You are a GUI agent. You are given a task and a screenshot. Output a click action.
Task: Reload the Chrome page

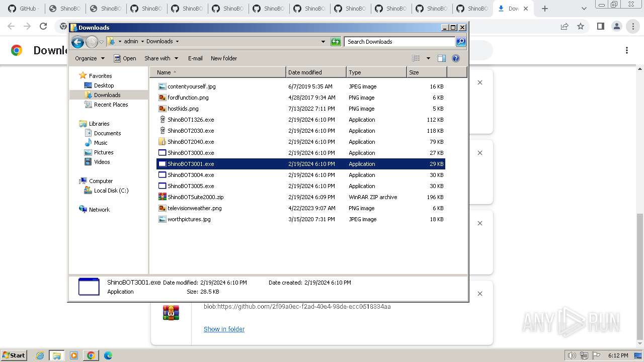coord(43,26)
